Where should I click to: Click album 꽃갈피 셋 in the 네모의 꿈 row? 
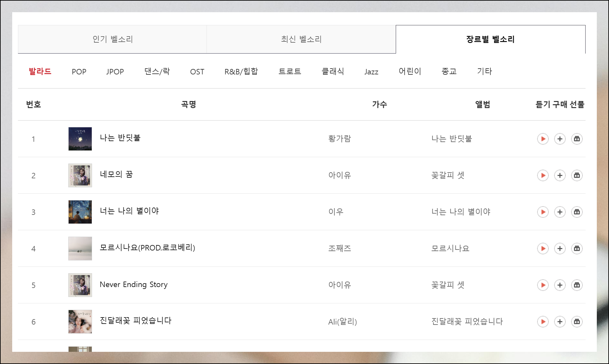pyautogui.click(x=448, y=175)
